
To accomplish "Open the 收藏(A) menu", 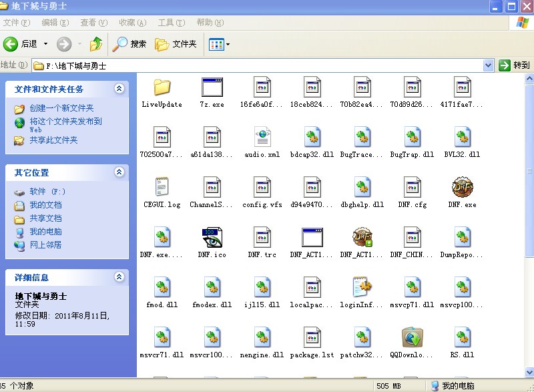I will 132,23.
